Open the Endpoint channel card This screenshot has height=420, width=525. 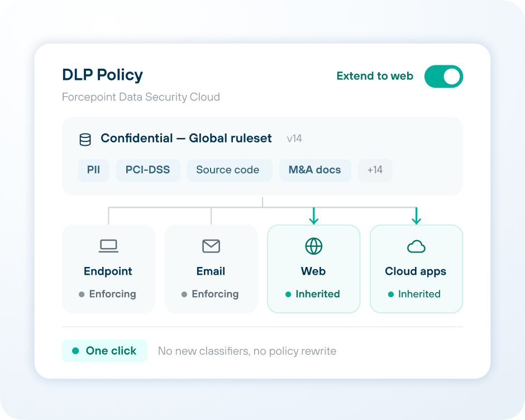tap(108, 269)
